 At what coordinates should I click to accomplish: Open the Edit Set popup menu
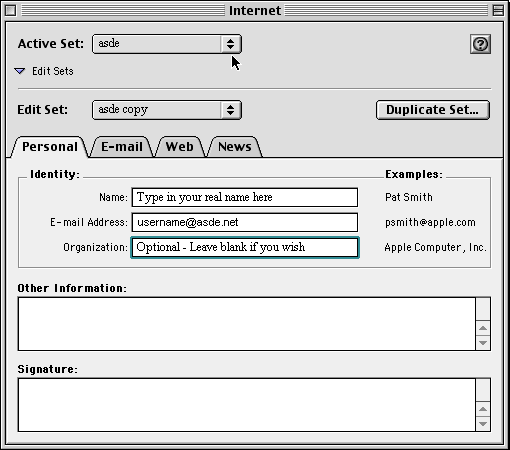pyautogui.click(x=167, y=110)
